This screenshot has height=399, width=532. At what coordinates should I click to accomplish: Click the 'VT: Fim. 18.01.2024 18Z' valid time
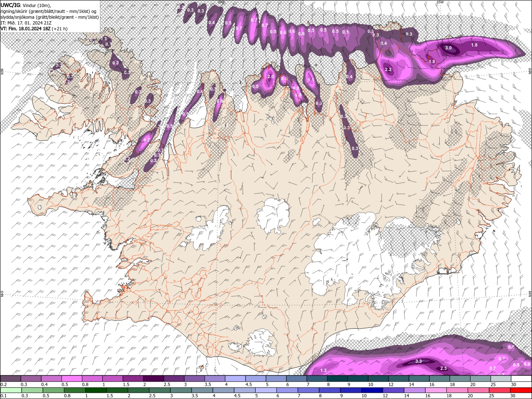click(x=34, y=29)
